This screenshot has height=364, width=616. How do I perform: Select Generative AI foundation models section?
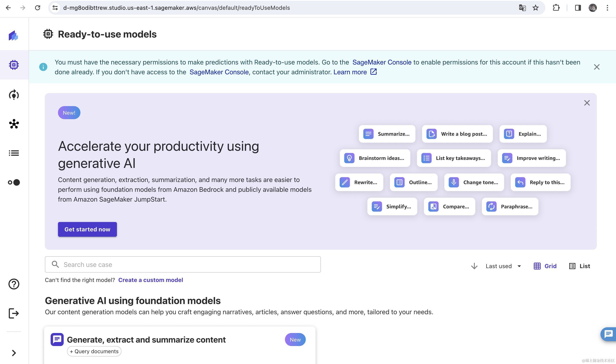click(x=133, y=300)
